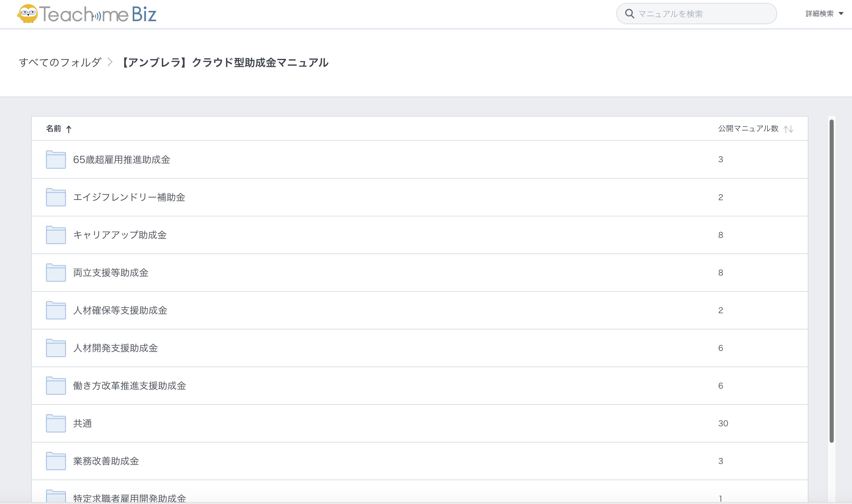Click the 業務改善助成金 folder icon
The height and width of the screenshot is (504, 852).
pos(56,461)
